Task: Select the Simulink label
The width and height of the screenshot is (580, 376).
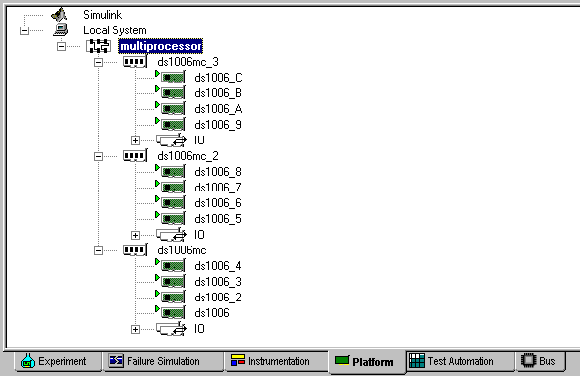Action: tap(102, 15)
